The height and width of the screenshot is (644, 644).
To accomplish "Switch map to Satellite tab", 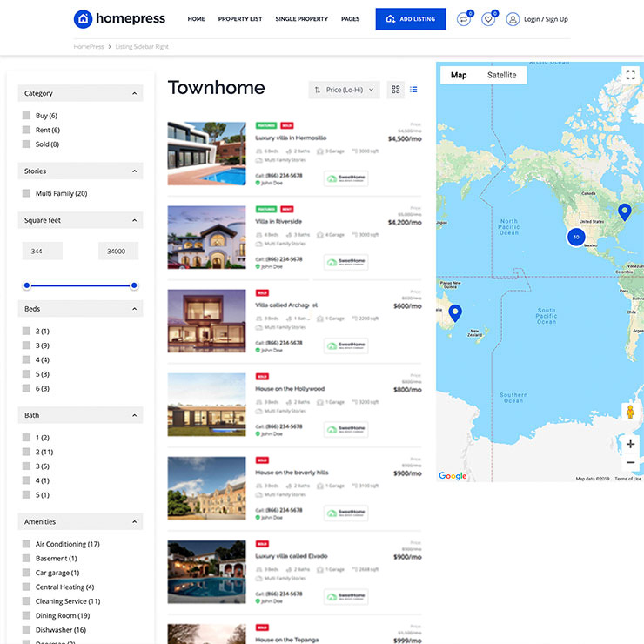I will tap(501, 75).
